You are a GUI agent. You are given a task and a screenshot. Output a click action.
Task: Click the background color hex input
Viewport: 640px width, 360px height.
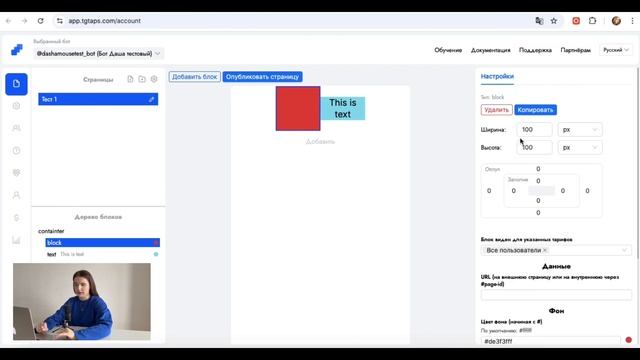[550, 341]
